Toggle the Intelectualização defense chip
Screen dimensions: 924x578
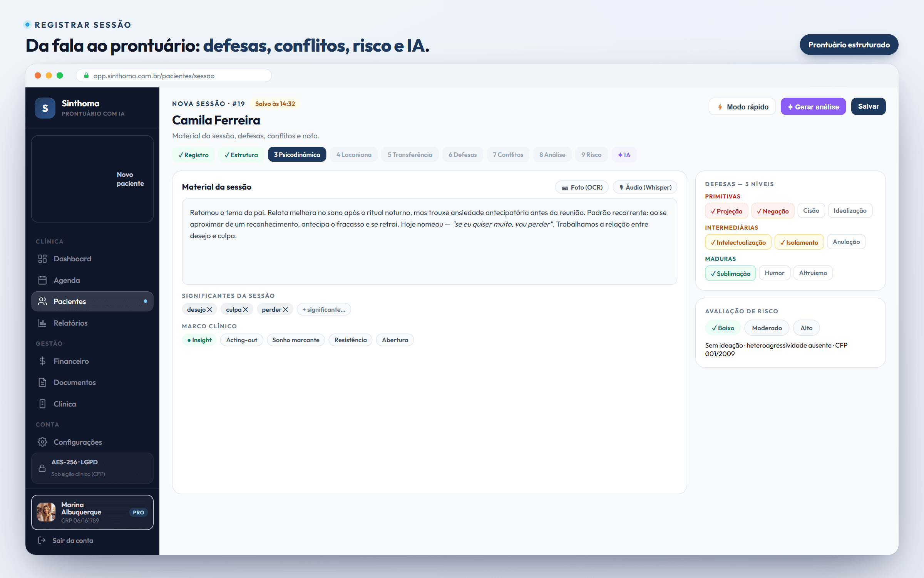coord(738,242)
